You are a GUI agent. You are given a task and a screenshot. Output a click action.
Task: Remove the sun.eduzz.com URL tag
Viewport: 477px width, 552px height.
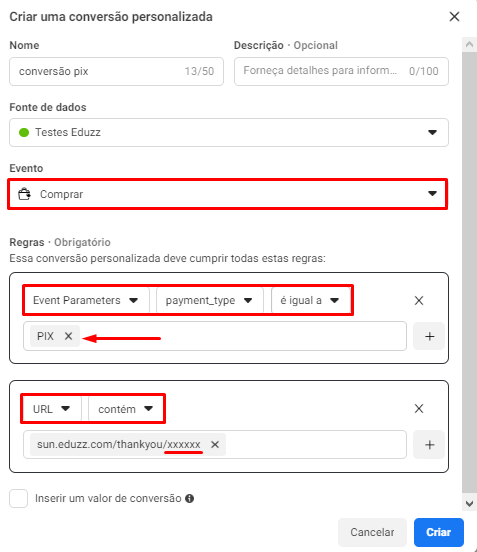215,445
